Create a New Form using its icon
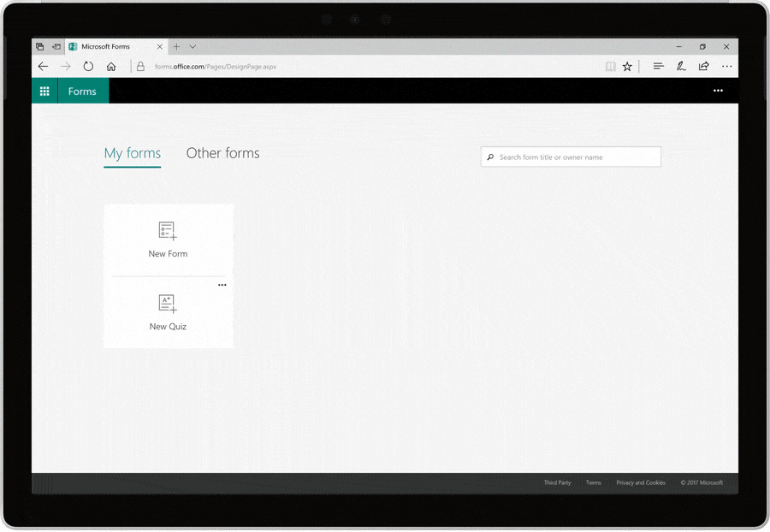 tap(168, 231)
